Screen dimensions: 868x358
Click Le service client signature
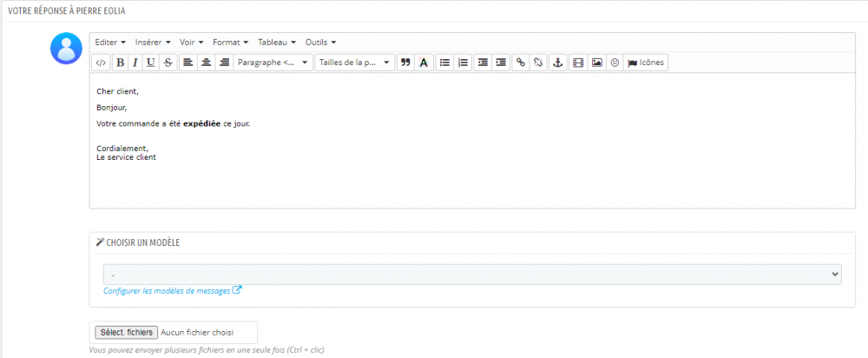pos(126,156)
